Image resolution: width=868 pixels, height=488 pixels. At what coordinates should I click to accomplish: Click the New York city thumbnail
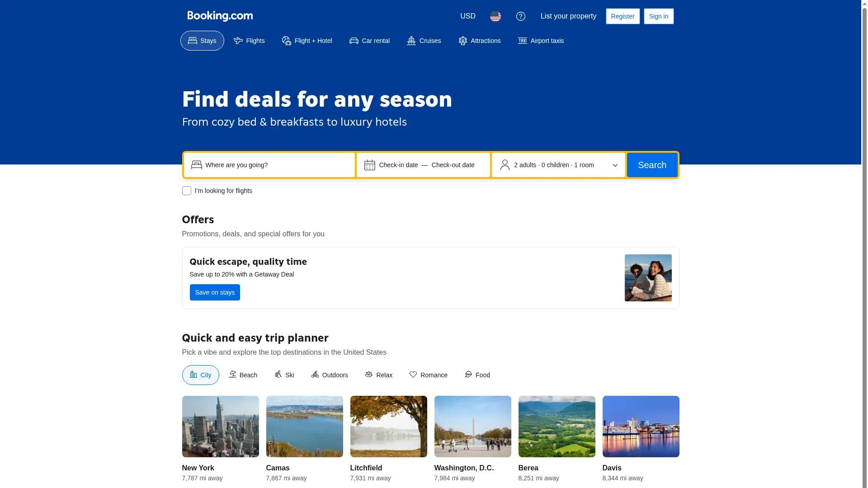[220, 426]
